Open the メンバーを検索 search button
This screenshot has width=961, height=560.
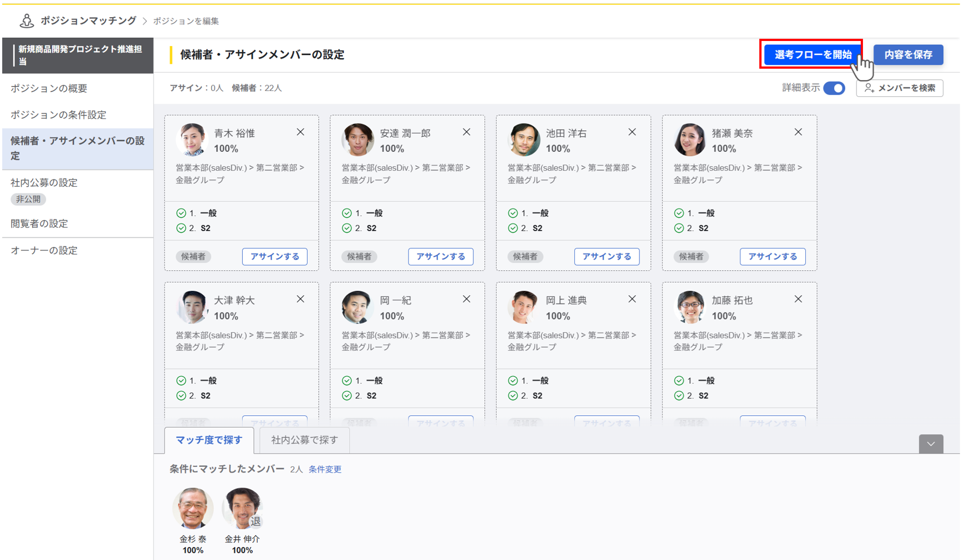899,88
